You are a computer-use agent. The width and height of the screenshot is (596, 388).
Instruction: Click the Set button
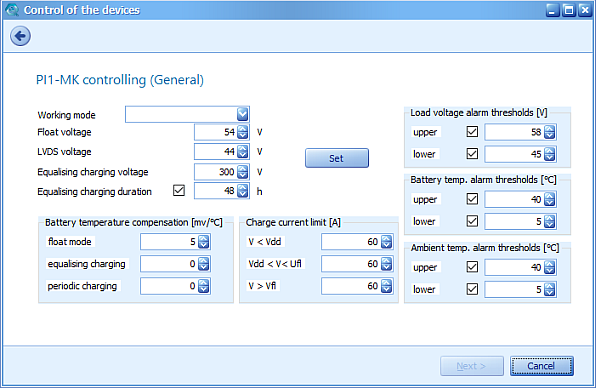[337, 158]
